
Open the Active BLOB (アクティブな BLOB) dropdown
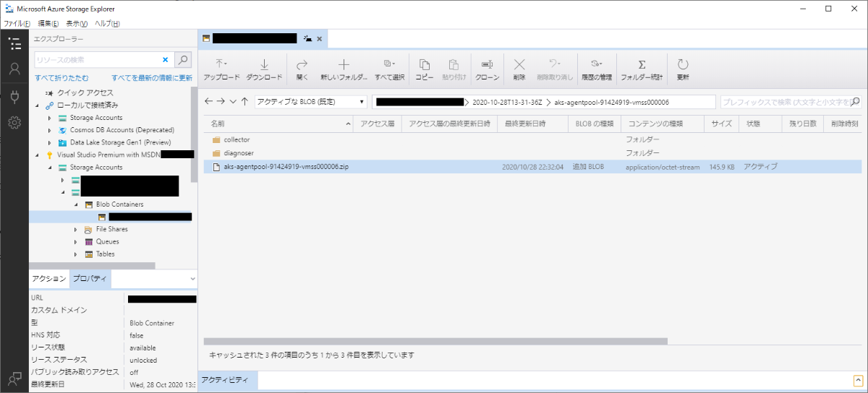[311, 102]
